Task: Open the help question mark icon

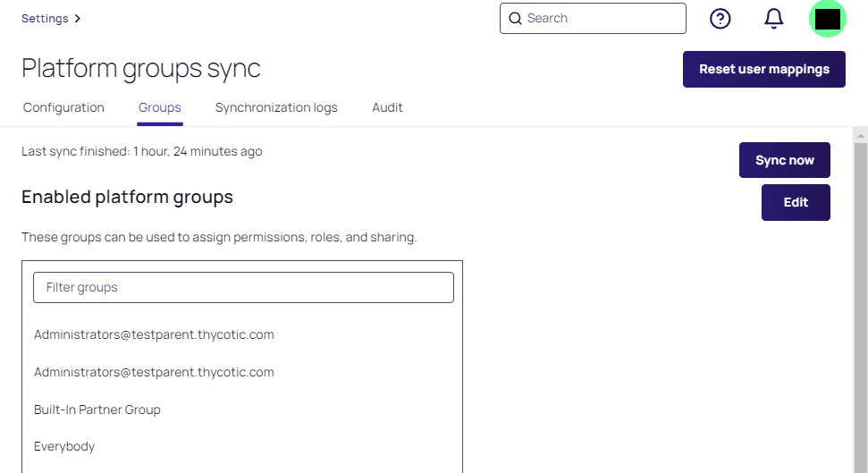Action: click(x=720, y=19)
